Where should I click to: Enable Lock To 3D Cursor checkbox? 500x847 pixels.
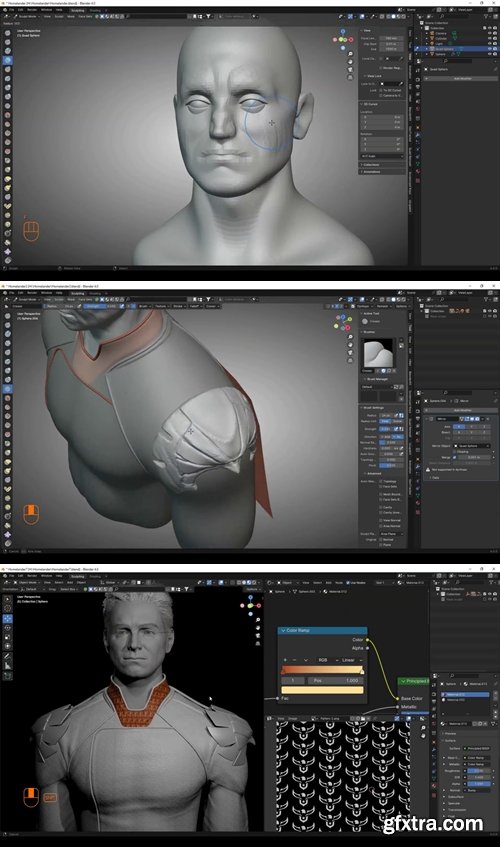[x=381, y=90]
